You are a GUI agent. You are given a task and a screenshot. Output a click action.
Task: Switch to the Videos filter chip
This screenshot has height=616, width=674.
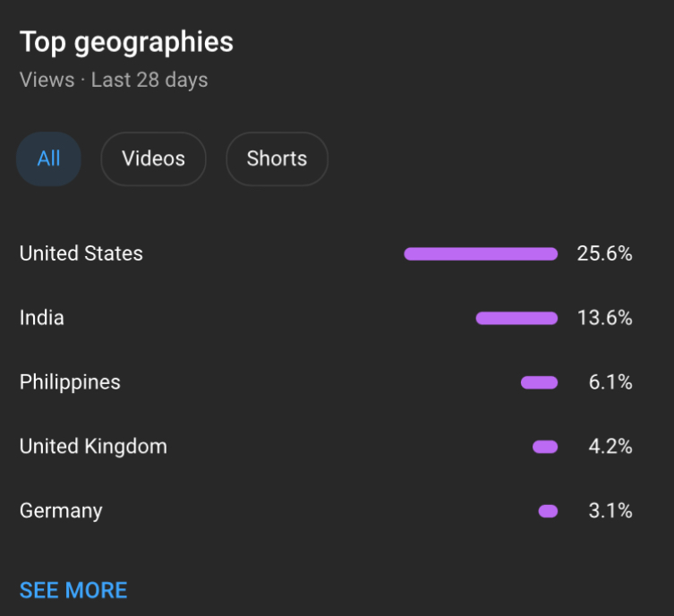(153, 159)
